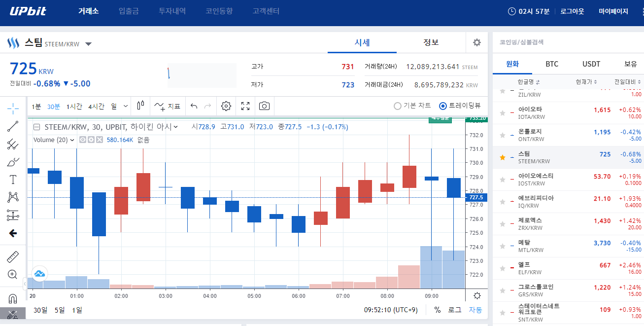Take a chart snapshot with camera icon
The image size is (644, 326).
pyautogui.click(x=265, y=106)
